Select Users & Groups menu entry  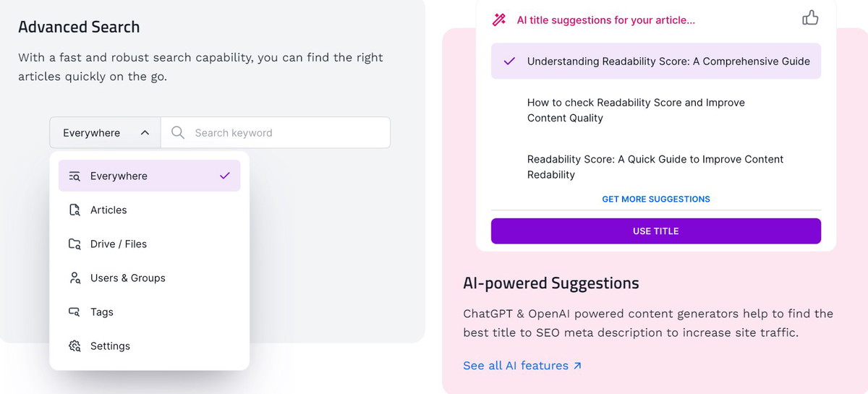128,278
